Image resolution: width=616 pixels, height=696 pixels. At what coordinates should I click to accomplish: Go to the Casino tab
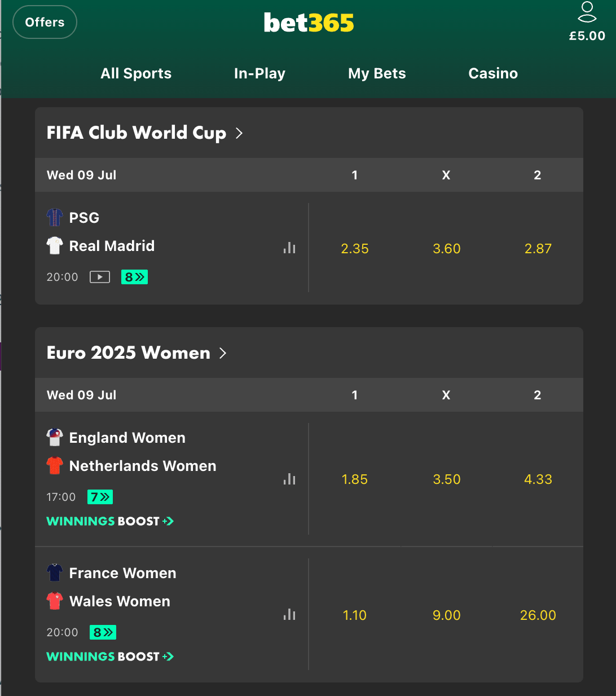pos(493,73)
